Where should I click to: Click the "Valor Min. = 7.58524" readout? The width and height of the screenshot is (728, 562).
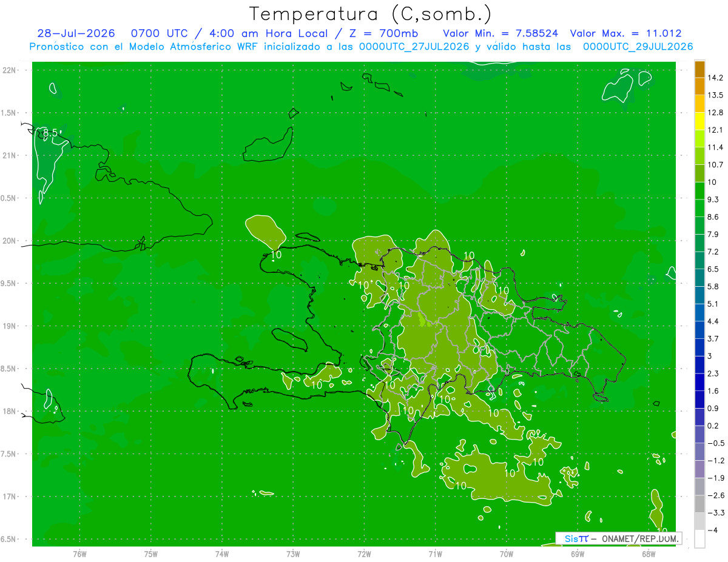[500, 33]
